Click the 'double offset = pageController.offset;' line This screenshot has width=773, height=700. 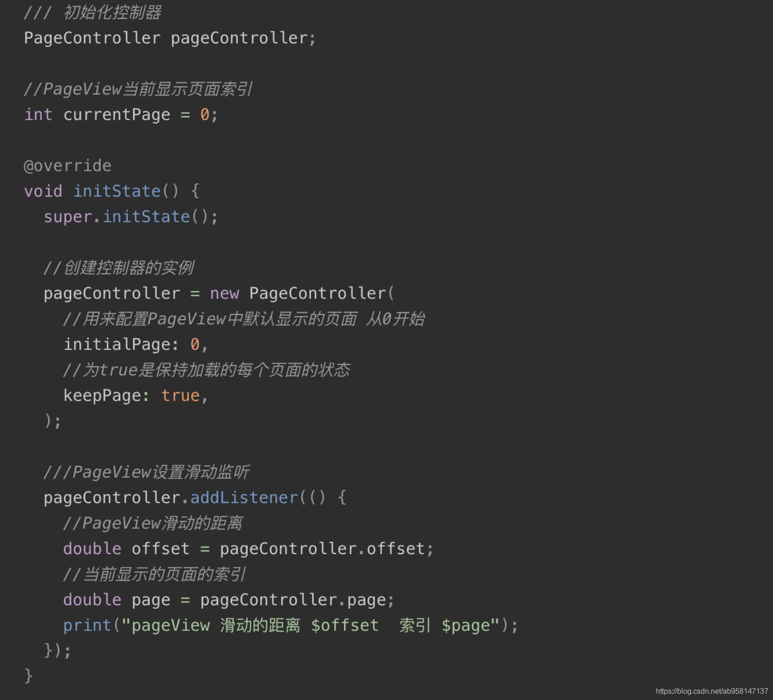(x=248, y=549)
